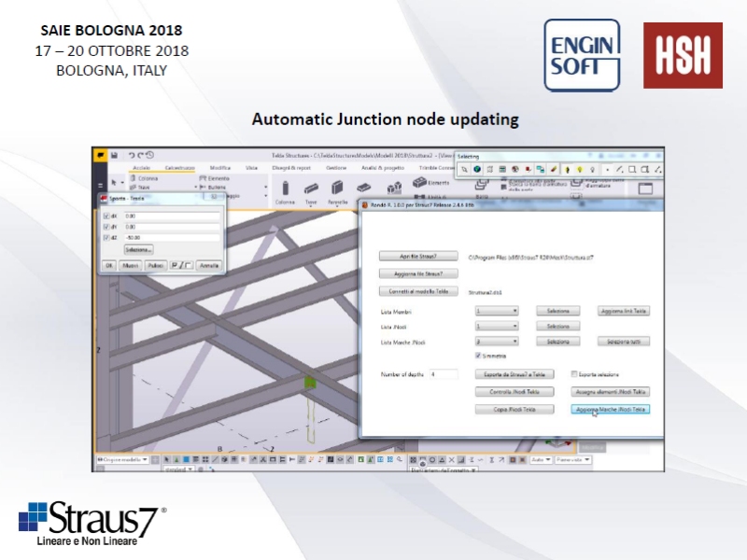This screenshot has height=560, width=747.
Task: Open the Lista JNodi dropdown
Action: (497, 327)
